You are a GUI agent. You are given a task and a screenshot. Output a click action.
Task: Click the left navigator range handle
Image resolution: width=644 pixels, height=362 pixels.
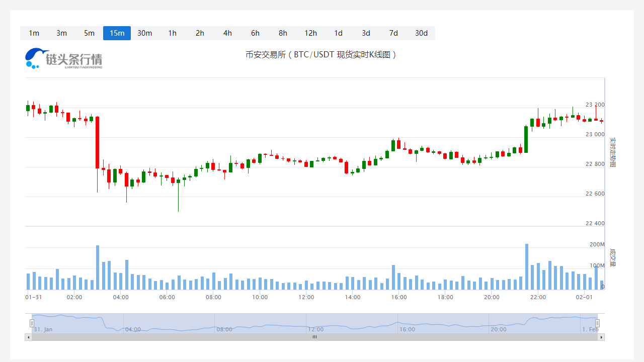[x=32, y=323]
